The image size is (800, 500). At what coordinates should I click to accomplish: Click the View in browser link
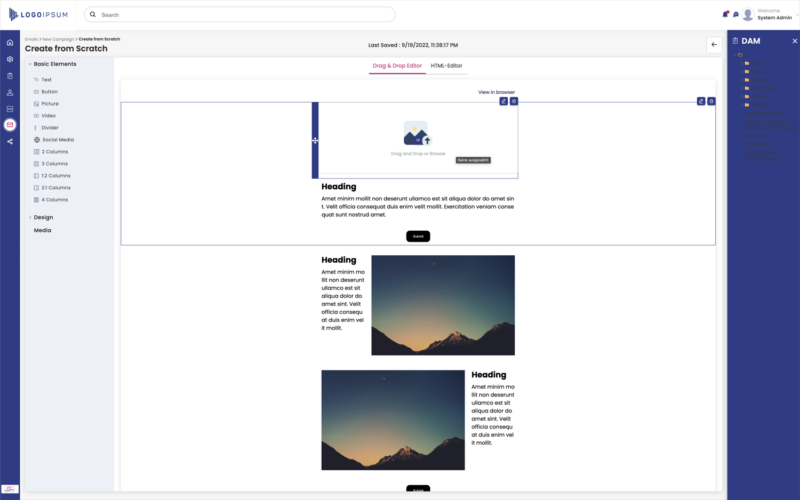pos(496,92)
